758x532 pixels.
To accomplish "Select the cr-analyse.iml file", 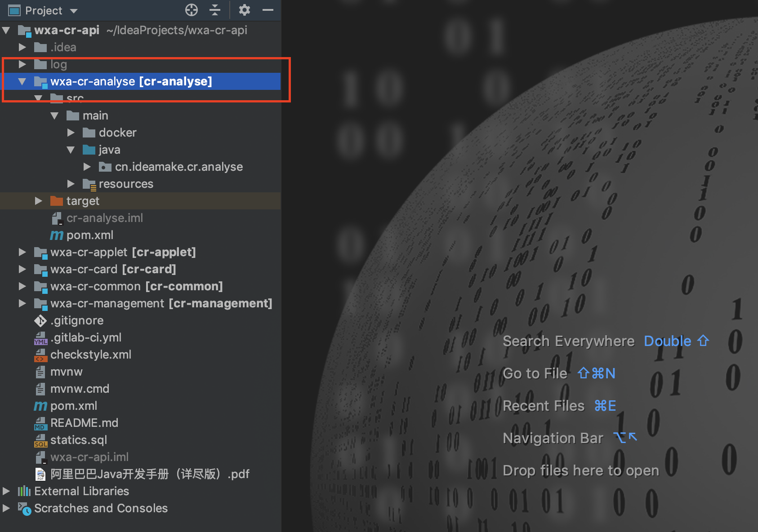I will (104, 218).
